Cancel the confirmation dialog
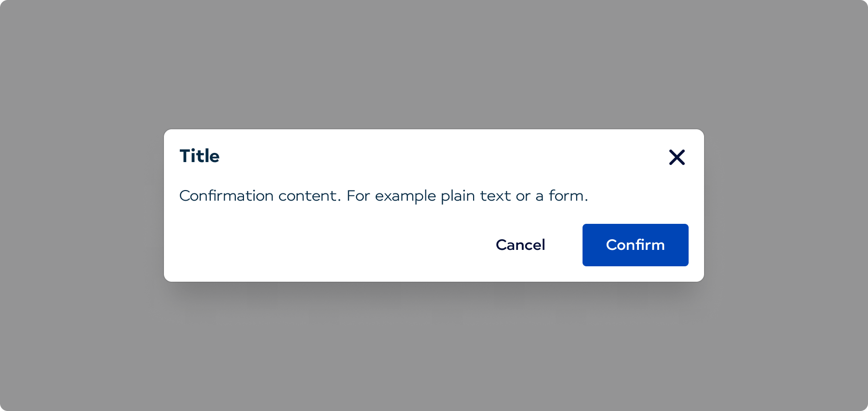868x411 pixels. 520,245
